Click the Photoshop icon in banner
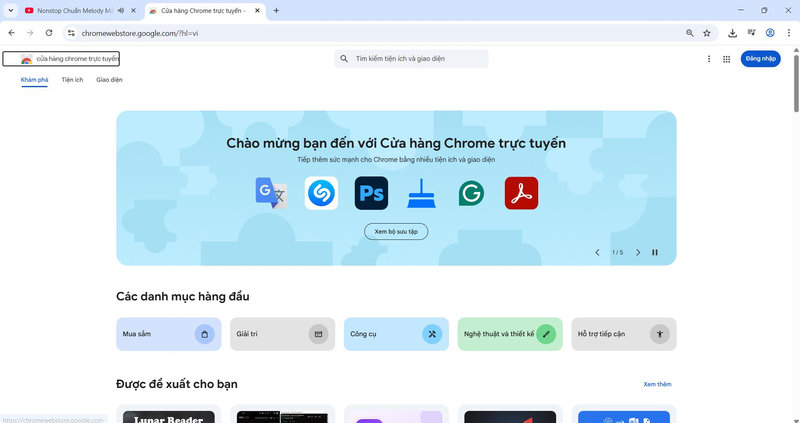 (x=371, y=193)
